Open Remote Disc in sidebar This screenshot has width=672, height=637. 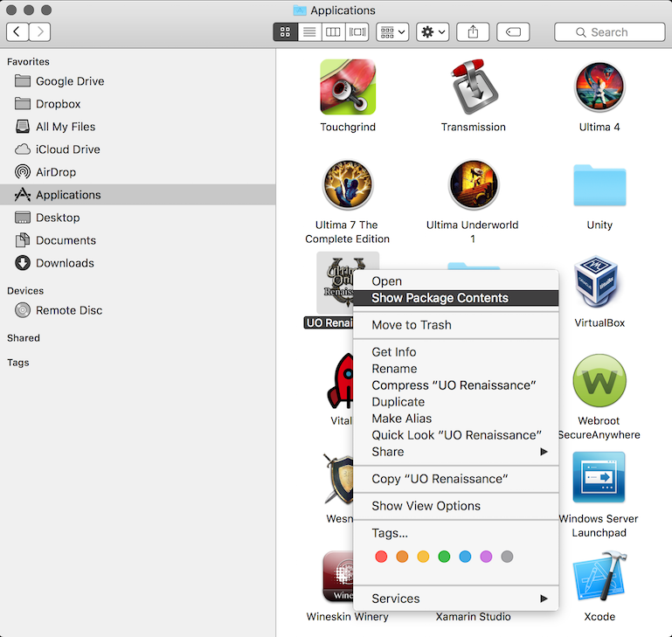[137, 310]
